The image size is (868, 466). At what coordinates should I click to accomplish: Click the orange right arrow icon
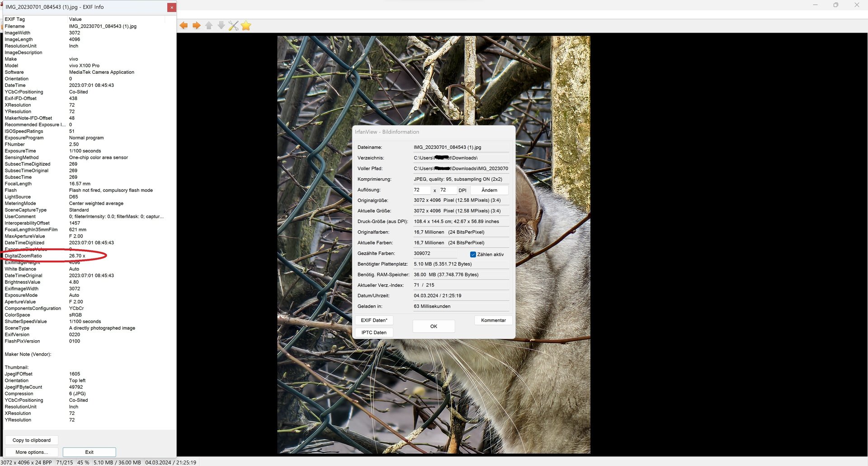pos(196,26)
